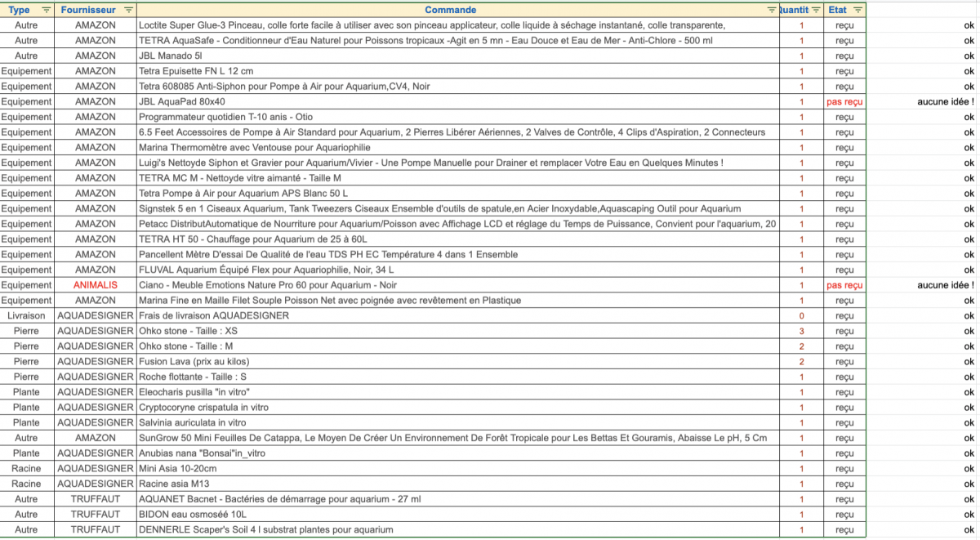Screen dimensions: 980x540
Task: Select 'pas reçu' in the JBL AquaPad row
Action: [x=844, y=102]
